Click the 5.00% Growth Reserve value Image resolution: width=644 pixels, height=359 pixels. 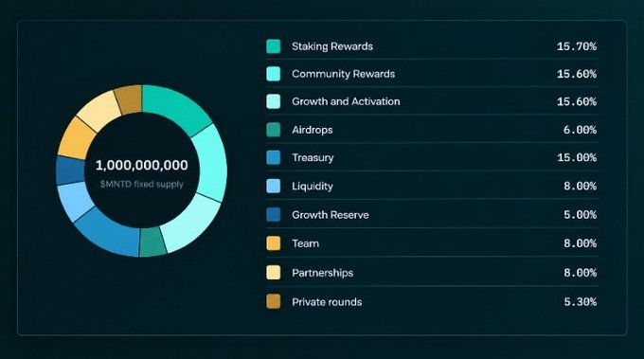pos(580,214)
